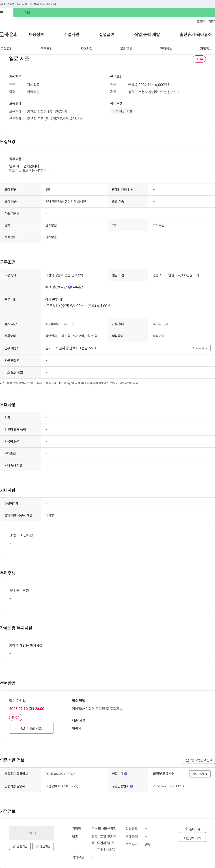This screenshot has width=215, height=868.
Task: Click the certification number K151522506250013
Action: (168, 786)
